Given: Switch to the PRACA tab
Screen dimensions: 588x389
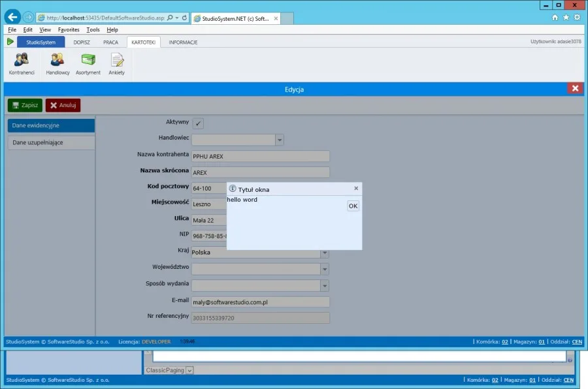Looking at the screenshot, I should (110, 42).
